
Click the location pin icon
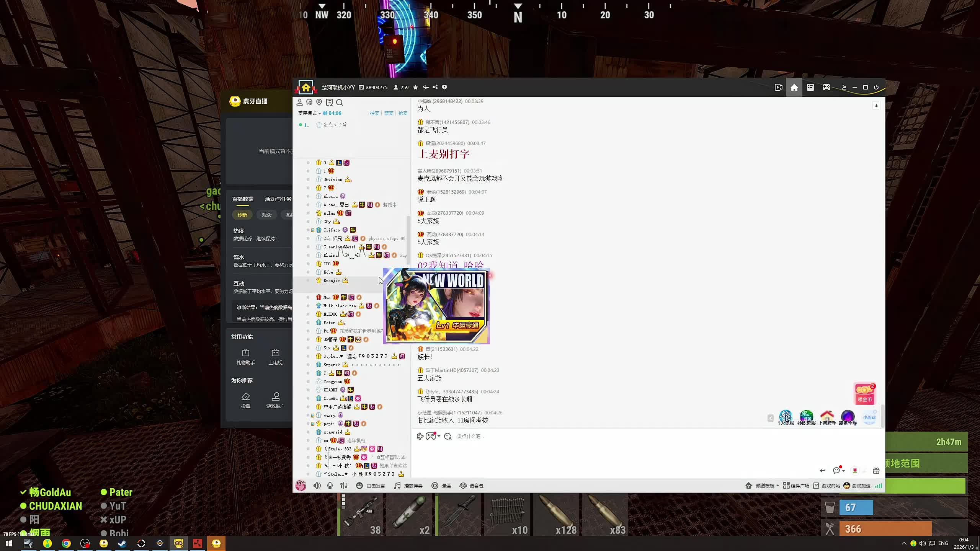(319, 102)
